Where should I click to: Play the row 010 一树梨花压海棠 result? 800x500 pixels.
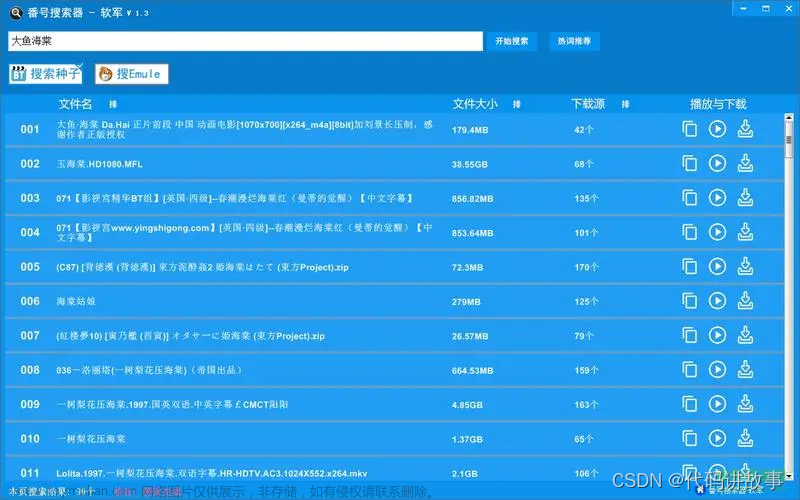(x=717, y=438)
